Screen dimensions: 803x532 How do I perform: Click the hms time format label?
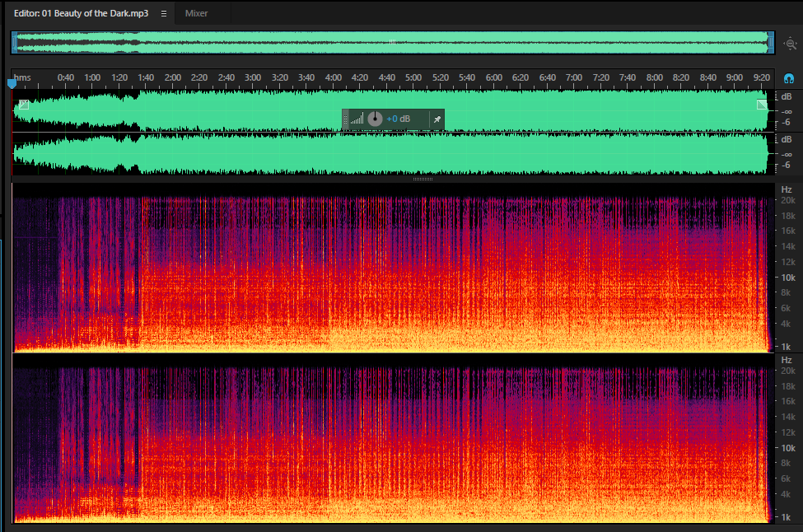pos(22,78)
